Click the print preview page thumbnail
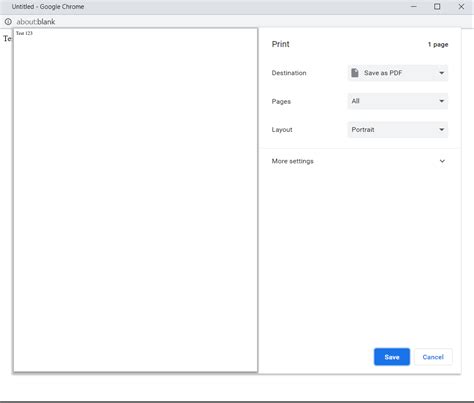Screen dimensions: 474x403 point(135,200)
